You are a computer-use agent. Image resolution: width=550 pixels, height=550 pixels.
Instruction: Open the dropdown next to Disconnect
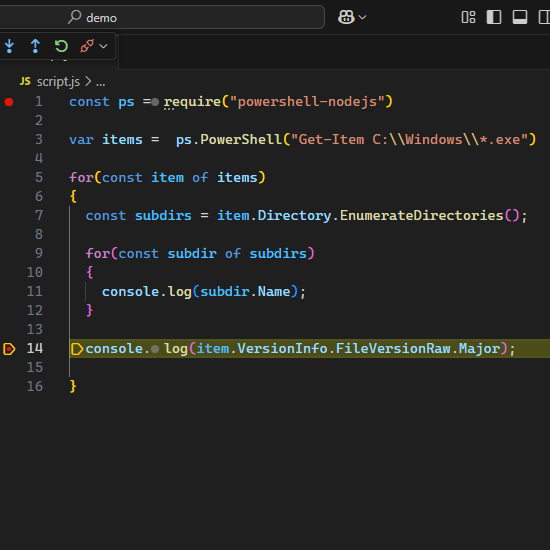103,46
